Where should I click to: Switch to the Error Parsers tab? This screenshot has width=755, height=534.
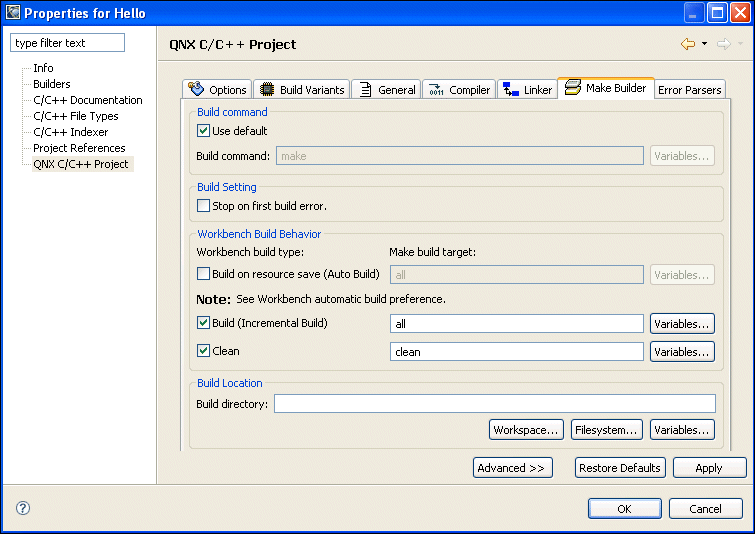click(x=689, y=90)
